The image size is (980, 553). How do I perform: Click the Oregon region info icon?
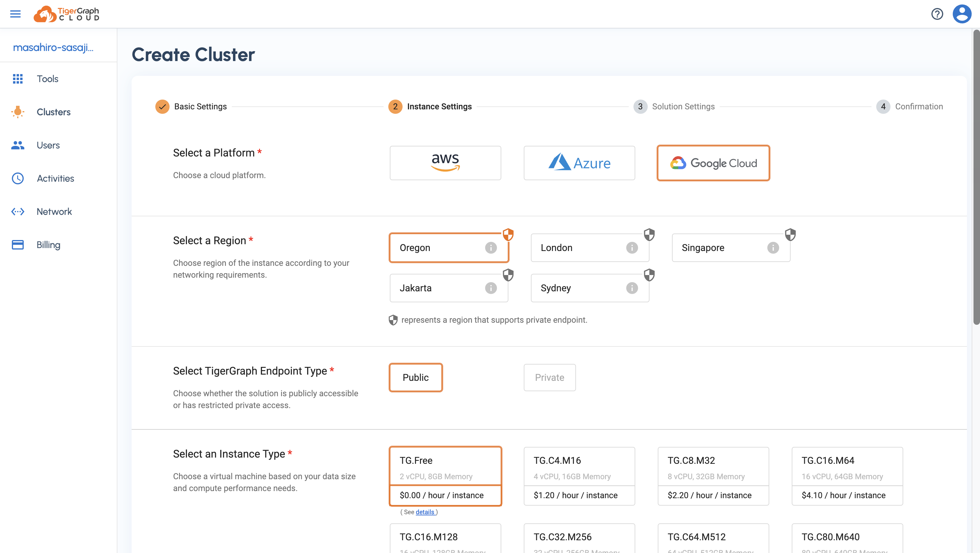point(491,247)
